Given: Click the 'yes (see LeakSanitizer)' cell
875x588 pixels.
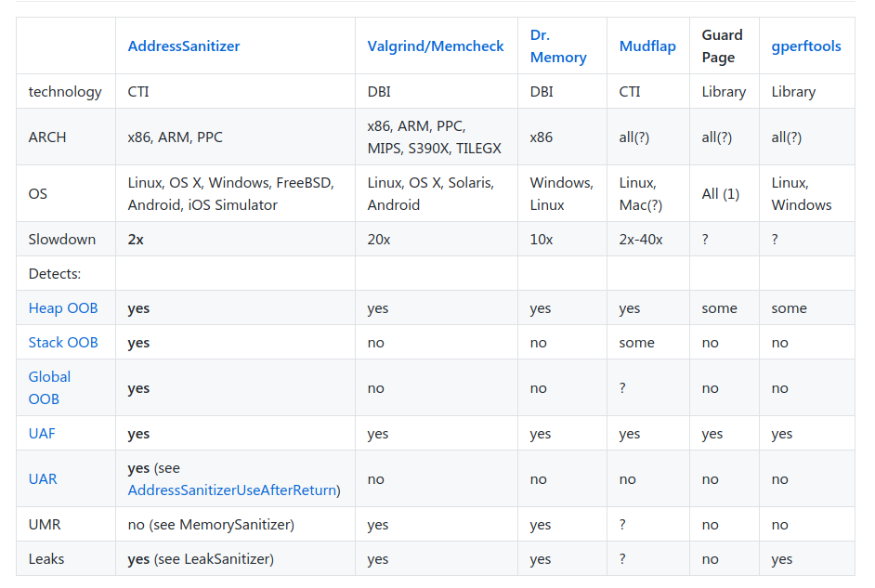Looking at the screenshot, I should pos(201,559).
